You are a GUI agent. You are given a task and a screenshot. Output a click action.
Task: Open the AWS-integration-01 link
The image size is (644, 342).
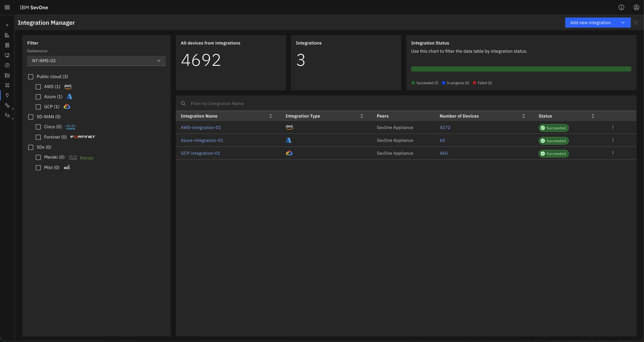coord(201,127)
